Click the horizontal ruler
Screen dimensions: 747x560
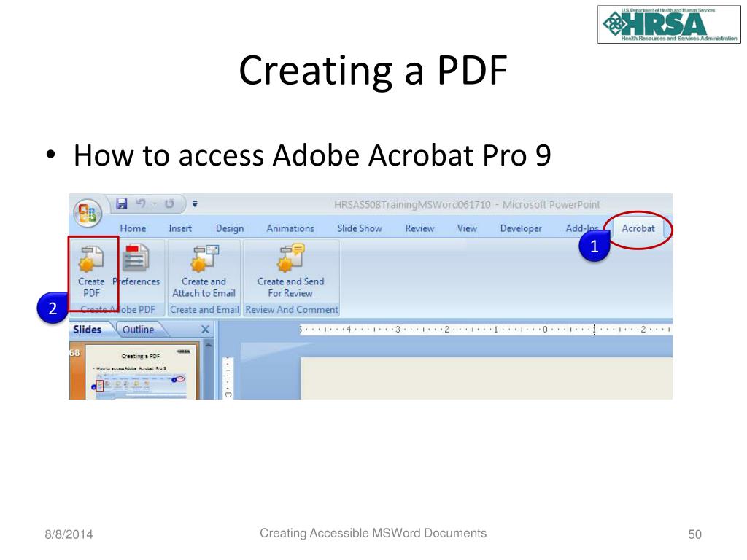[485, 330]
